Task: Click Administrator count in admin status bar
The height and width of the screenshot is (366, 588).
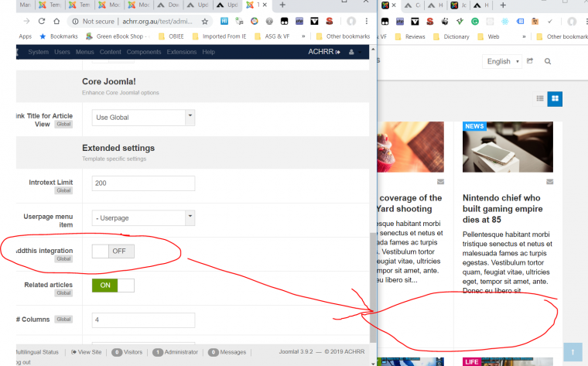Action: click(x=175, y=352)
